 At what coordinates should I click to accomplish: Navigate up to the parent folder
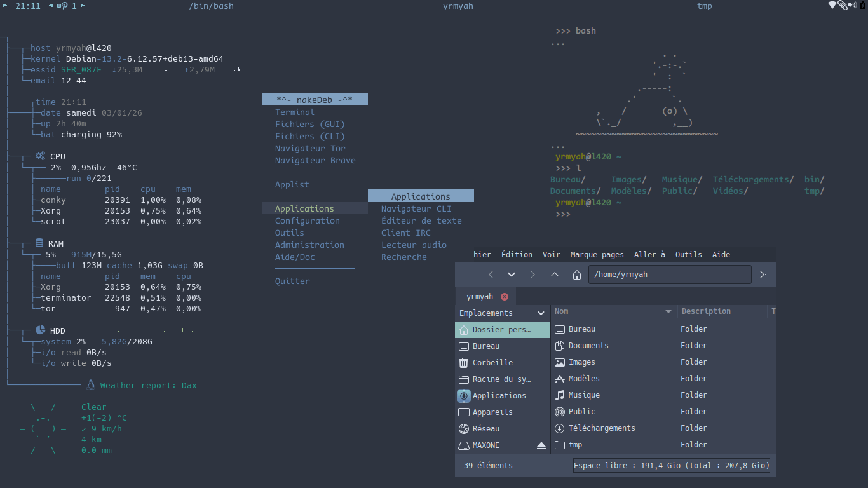tap(555, 274)
